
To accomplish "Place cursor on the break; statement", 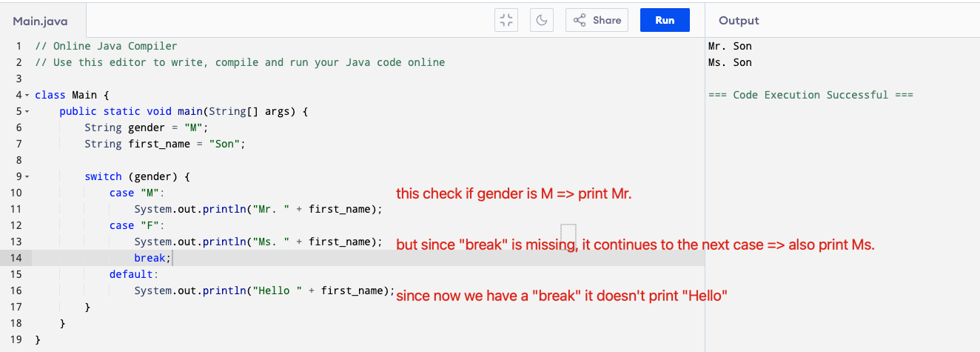I will 152,258.
